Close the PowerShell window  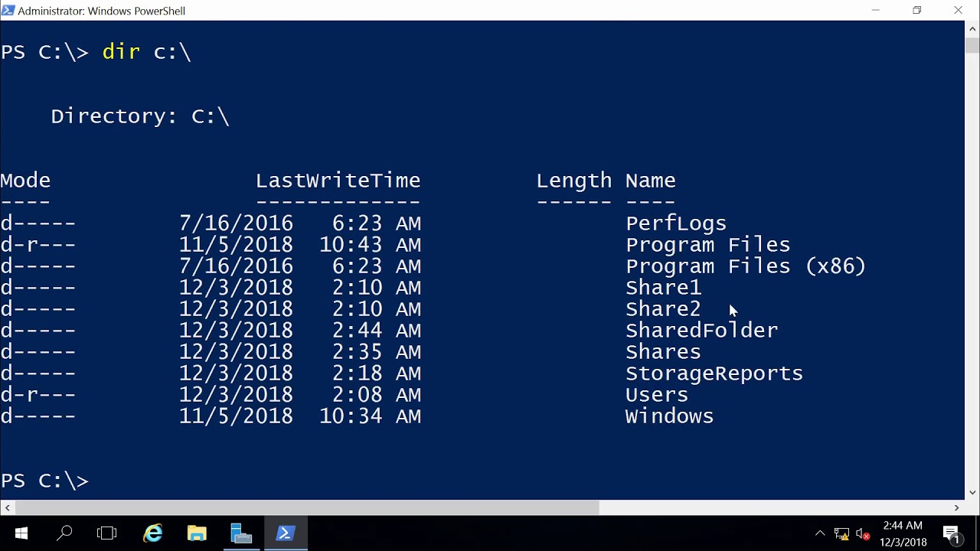(x=959, y=10)
